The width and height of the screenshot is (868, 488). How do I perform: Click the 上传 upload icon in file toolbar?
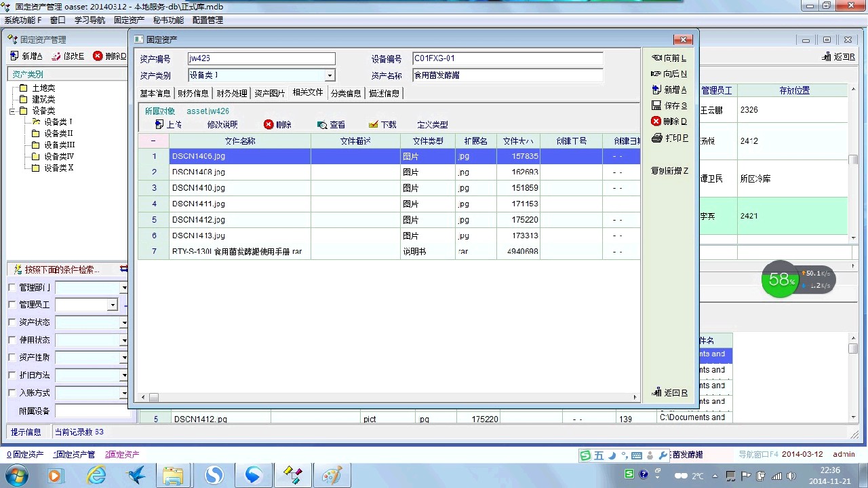pos(159,125)
